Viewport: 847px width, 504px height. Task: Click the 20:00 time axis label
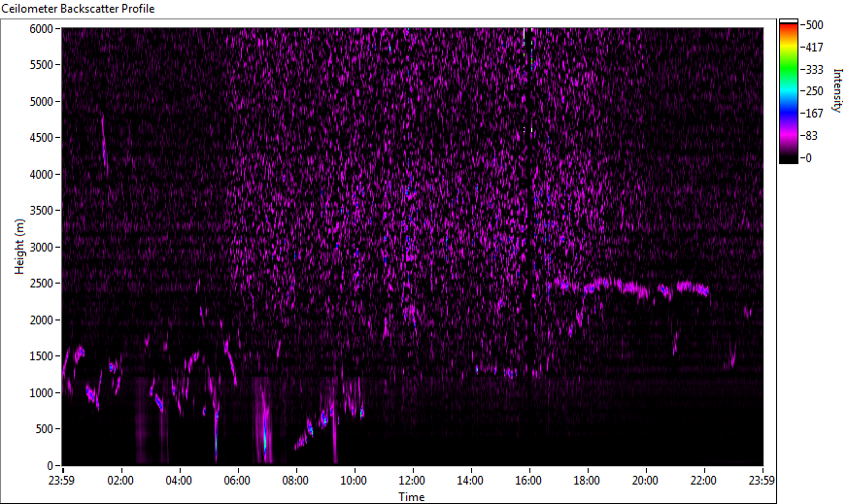(645, 481)
